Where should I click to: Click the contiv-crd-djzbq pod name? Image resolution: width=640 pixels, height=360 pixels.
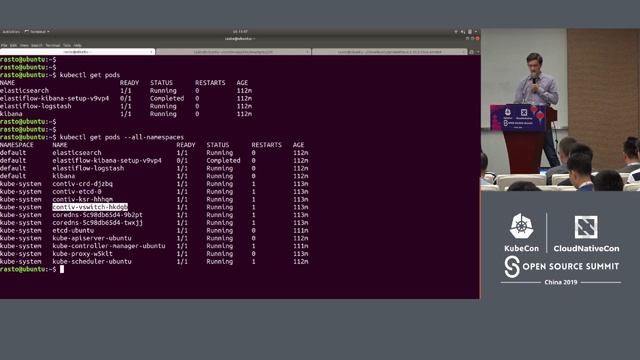tap(82, 184)
